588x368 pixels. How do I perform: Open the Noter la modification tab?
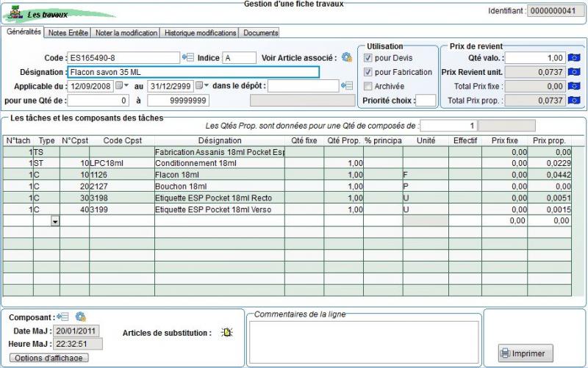click(126, 33)
